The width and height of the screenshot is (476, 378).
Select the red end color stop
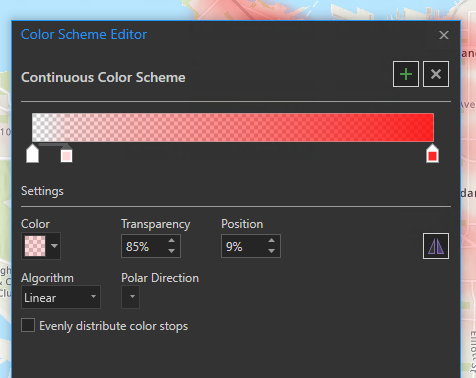432,154
